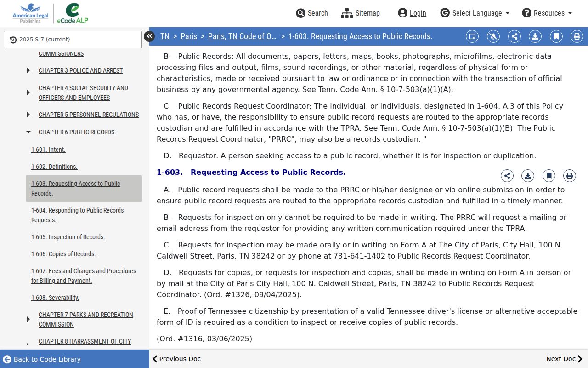
Task: Open the version selector 2025 S-7 (current)
Action: pos(73,40)
